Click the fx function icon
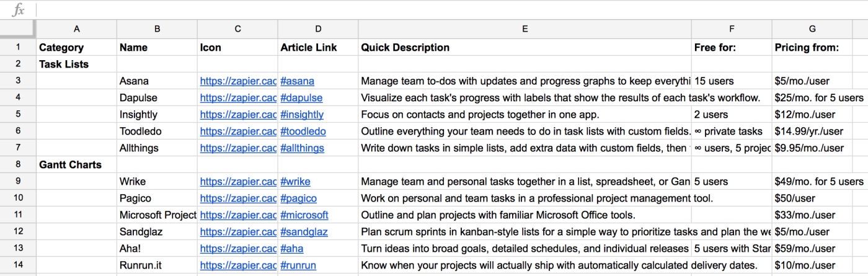 [x=19, y=9]
